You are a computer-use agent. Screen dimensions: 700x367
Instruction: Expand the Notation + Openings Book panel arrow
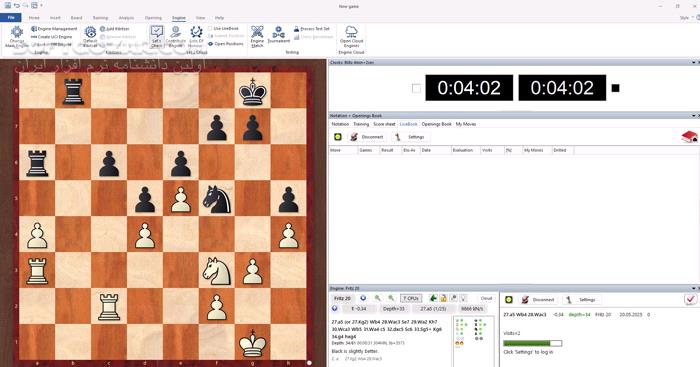pos(693,116)
